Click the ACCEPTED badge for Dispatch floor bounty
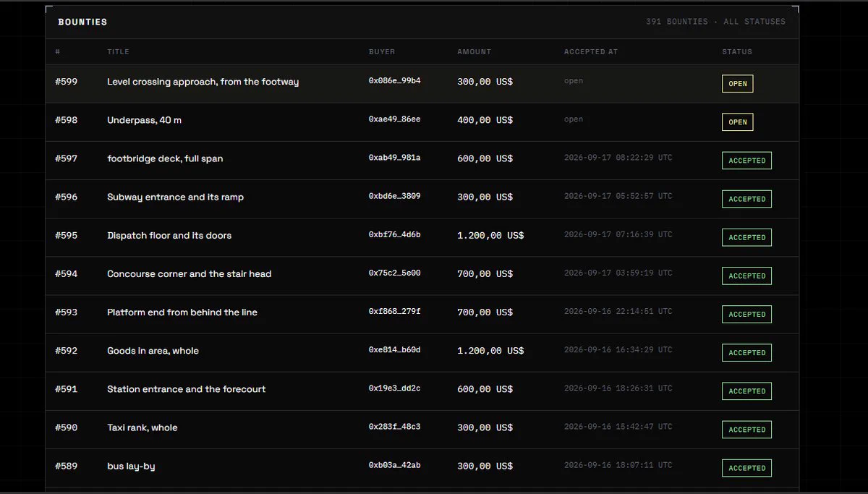Image resolution: width=868 pixels, height=494 pixels. pos(746,237)
